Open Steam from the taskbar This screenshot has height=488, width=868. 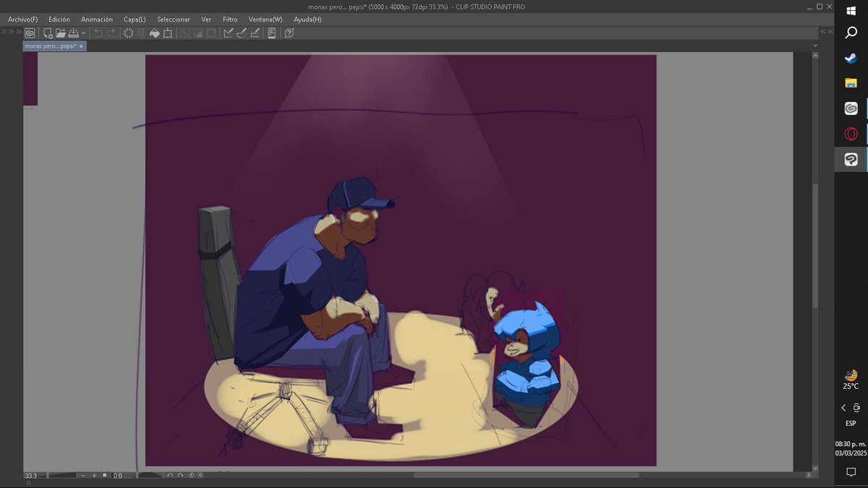tap(851, 58)
